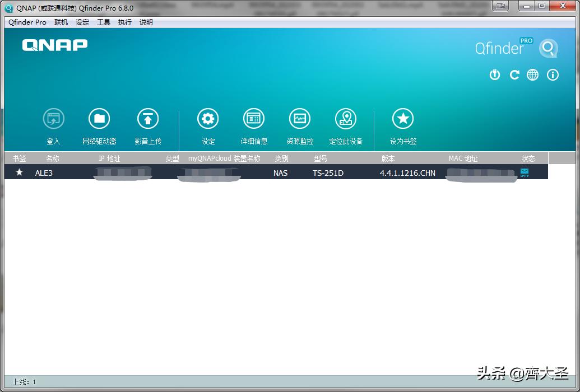Screen dimensions: 580x392
Task: Click the TS-251D model cell
Action: (328, 172)
